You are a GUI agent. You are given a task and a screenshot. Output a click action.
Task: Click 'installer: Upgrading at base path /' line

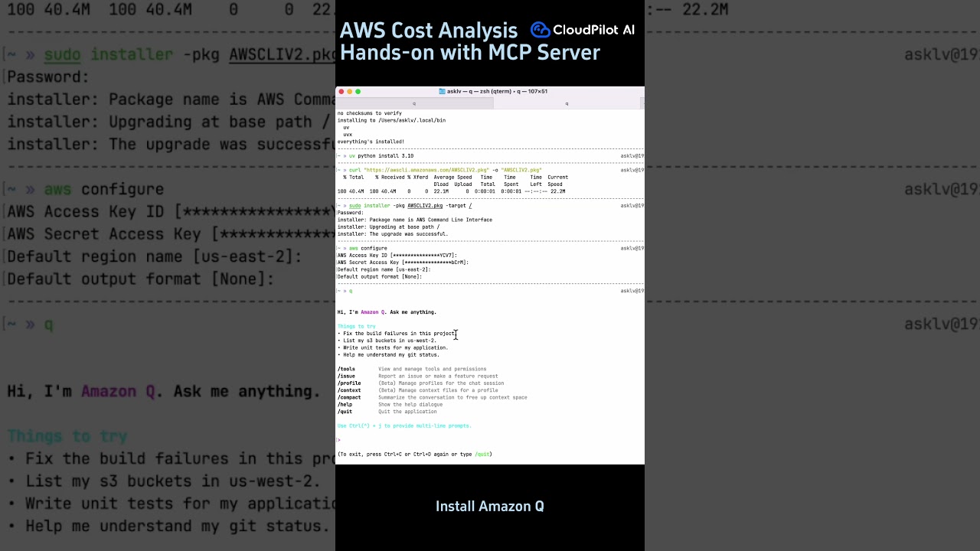pos(388,227)
